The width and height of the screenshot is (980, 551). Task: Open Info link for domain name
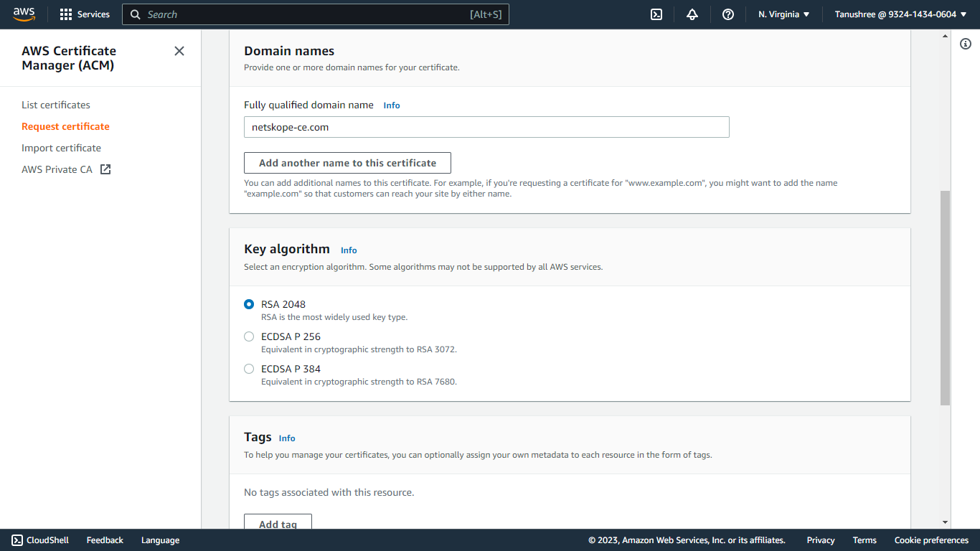pyautogui.click(x=392, y=105)
